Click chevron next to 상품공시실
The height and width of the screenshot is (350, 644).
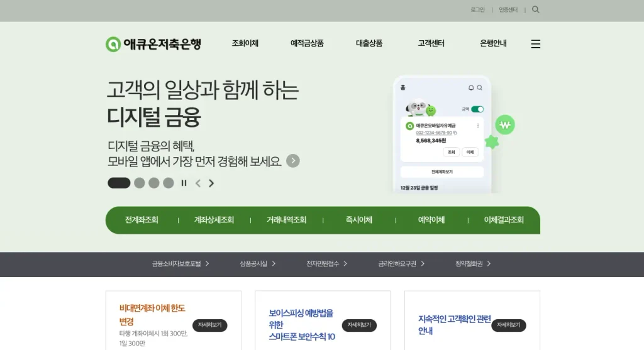pos(274,264)
